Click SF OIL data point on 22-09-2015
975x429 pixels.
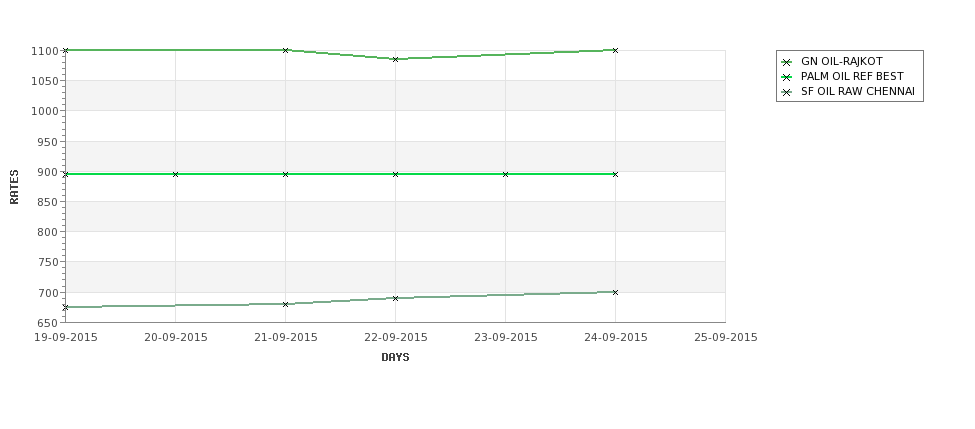pyautogui.click(x=395, y=298)
